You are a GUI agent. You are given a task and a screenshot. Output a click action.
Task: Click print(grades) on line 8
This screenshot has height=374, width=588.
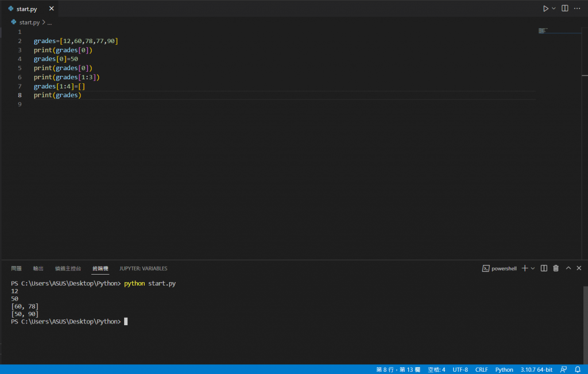[57, 95]
